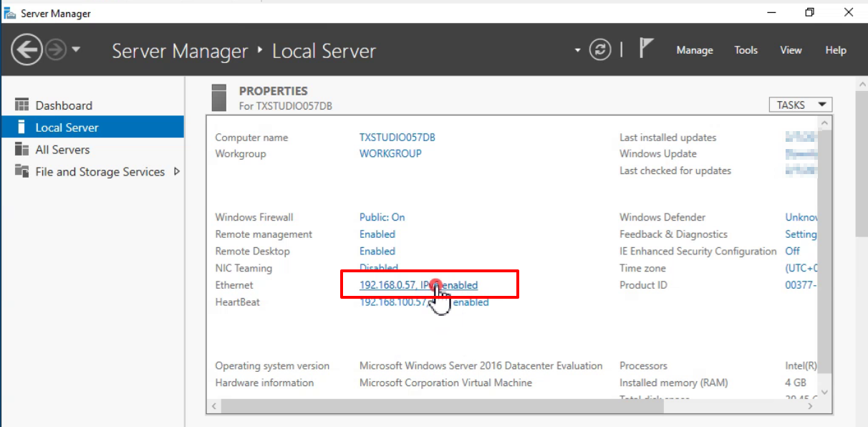Click the properties horizontal scrollbar thumb

point(443,406)
